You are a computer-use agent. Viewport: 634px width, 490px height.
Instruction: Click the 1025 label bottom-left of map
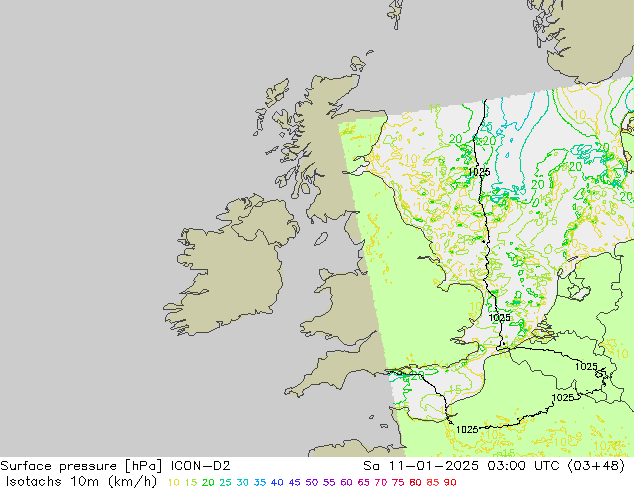(x=467, y=429)
